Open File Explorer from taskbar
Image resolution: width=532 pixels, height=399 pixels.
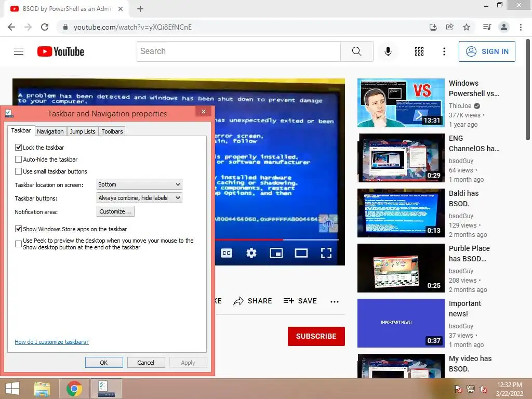pyautogui.click(x=42, y=389)
